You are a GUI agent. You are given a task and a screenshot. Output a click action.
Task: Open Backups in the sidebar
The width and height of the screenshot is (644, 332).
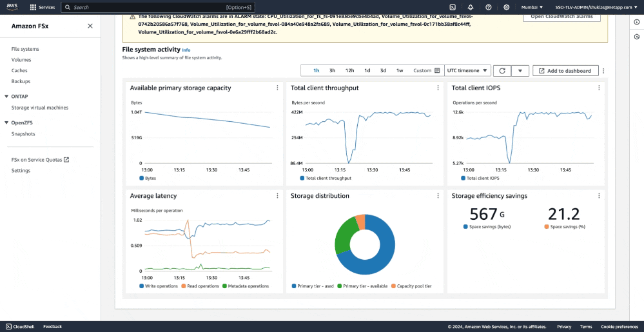[x=21, y=81]
